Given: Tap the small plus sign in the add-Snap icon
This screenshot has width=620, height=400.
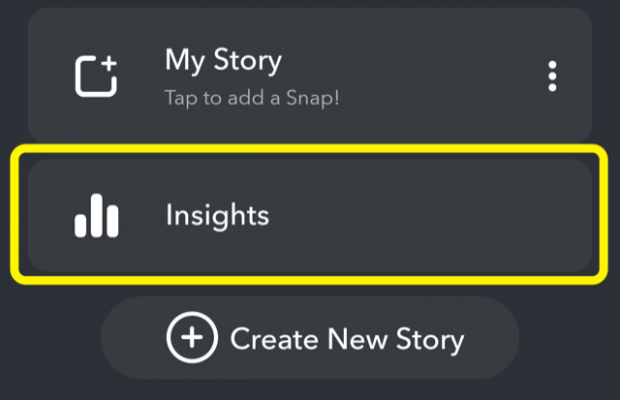Looking at the screenshot, I should tap(108, 64).
